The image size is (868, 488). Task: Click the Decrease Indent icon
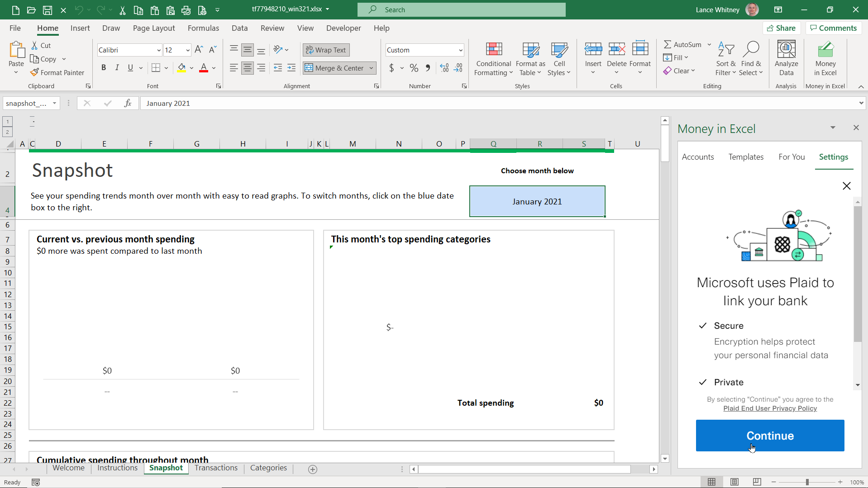(278, 68)
